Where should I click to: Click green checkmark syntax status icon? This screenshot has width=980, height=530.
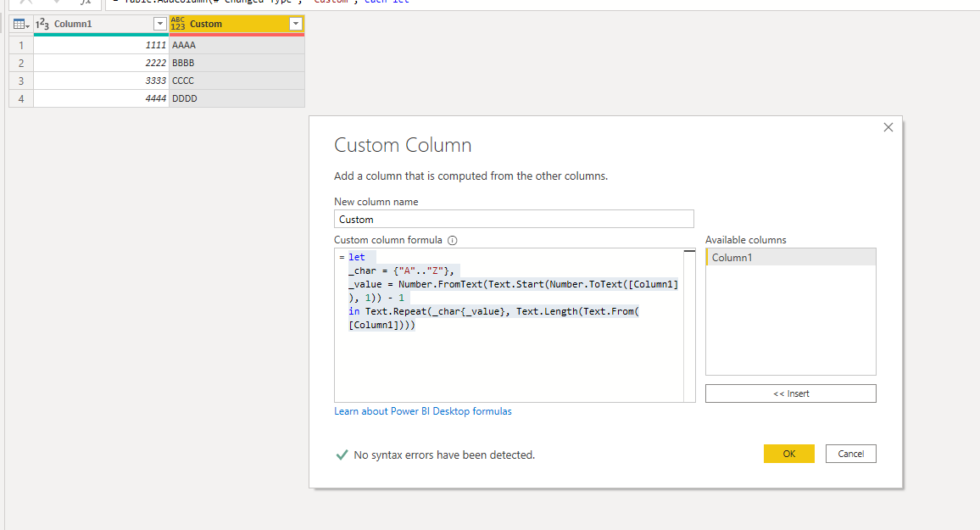tap(342, 455)
